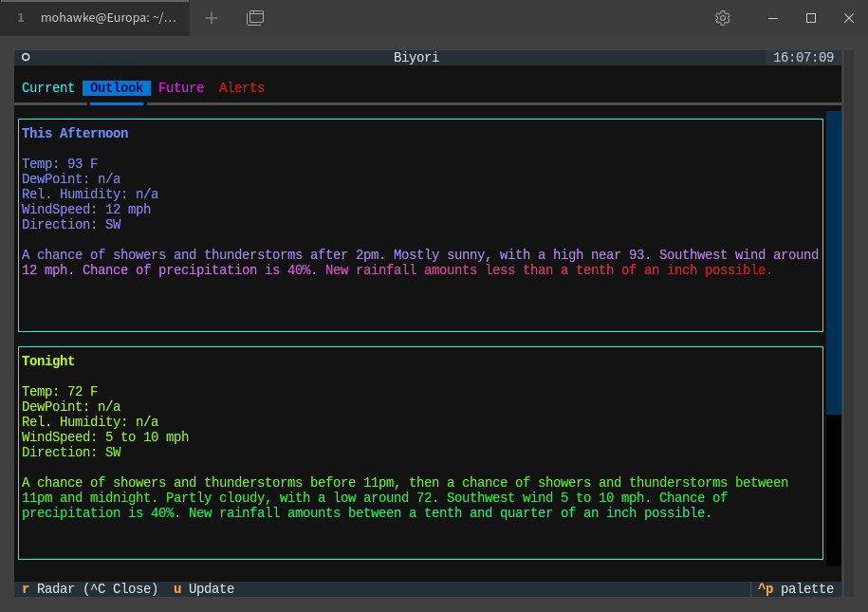Viewport: 868px width, 612px height.
Task: Click the scrollbar track below the thumb
Action: point(834,489)
